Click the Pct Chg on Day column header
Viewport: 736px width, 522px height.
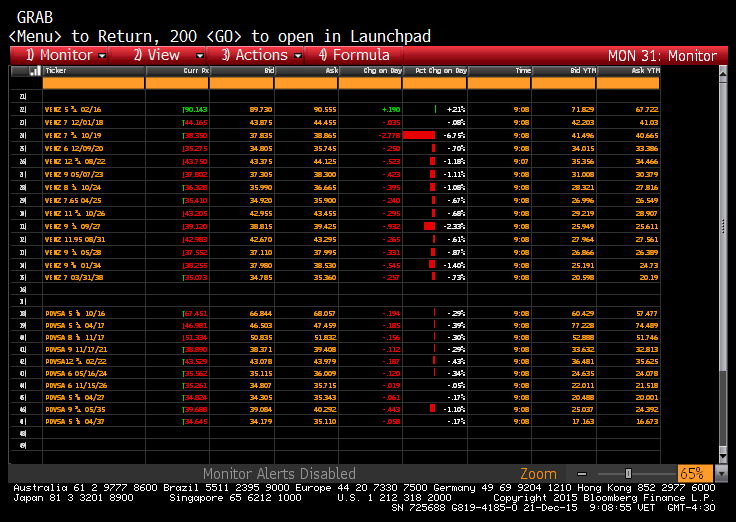coord(435,71)
